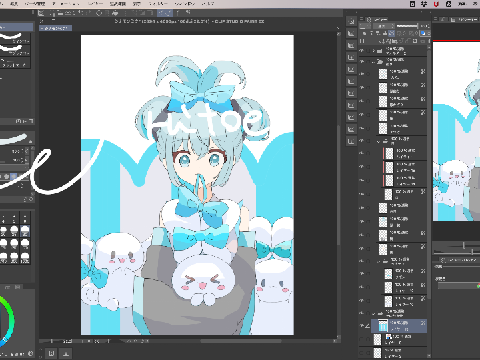Select the highlighted brush size preset circle
The height and width of the screenshot is (360, 480).
point(25,230)
